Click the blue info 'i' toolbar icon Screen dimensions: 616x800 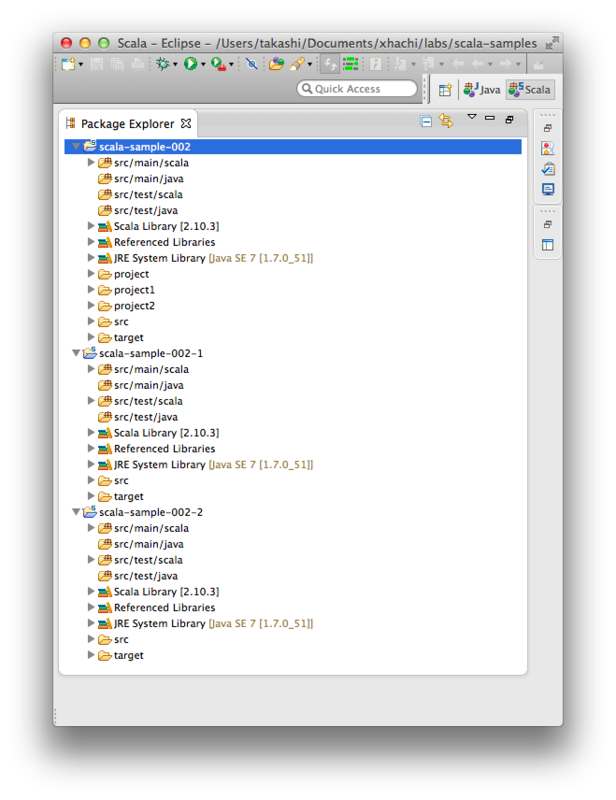point(376,64)
